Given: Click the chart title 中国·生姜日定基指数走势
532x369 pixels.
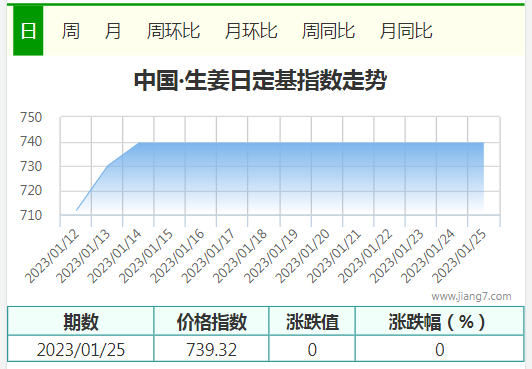Looking at the screenshot, I should (x=260, y=80).
